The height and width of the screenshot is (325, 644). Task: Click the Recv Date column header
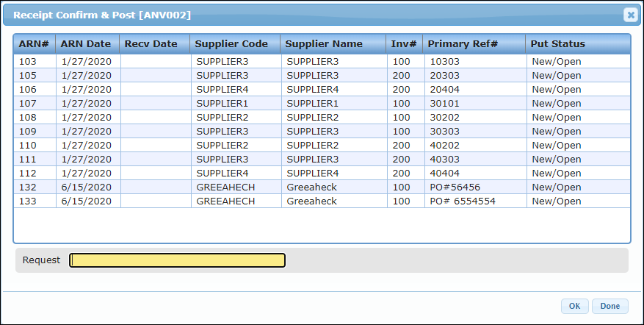(x=151, y=44)
